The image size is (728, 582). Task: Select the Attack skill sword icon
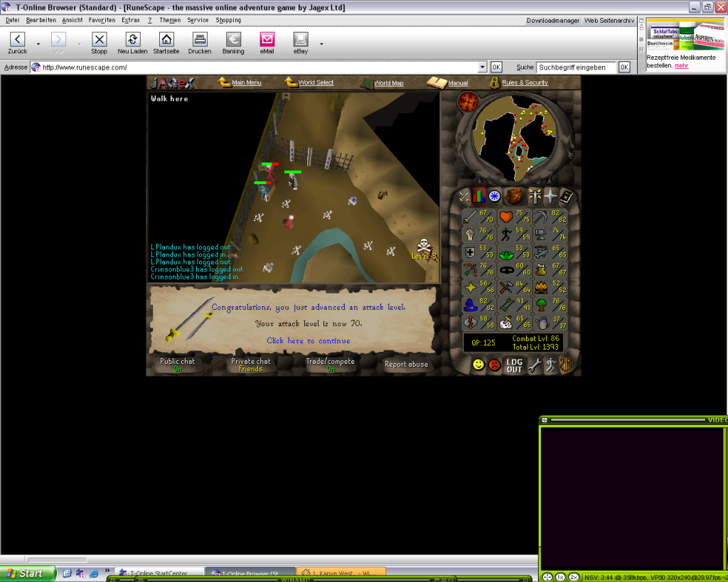point(470,217)
